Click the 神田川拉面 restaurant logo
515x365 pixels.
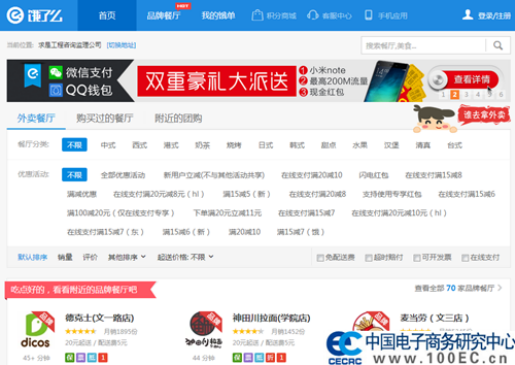(204, 330)
